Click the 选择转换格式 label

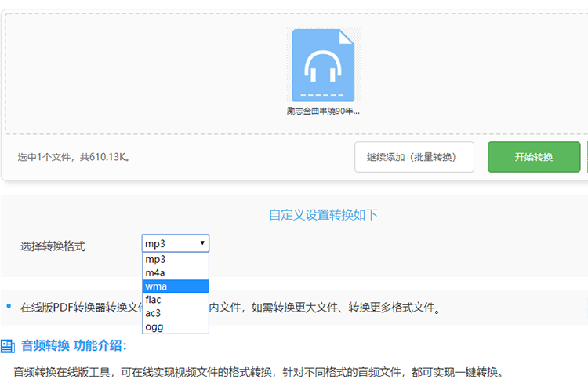pyautogui.click(x=53, y=246)
